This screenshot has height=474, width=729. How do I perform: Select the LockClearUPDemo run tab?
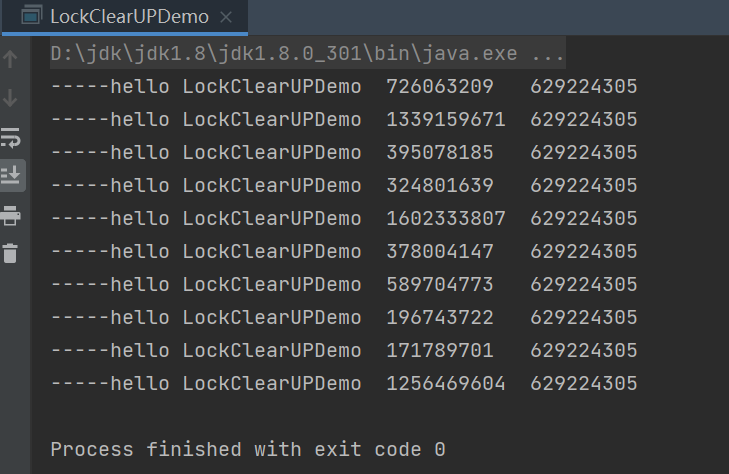[x=129, y=17]
